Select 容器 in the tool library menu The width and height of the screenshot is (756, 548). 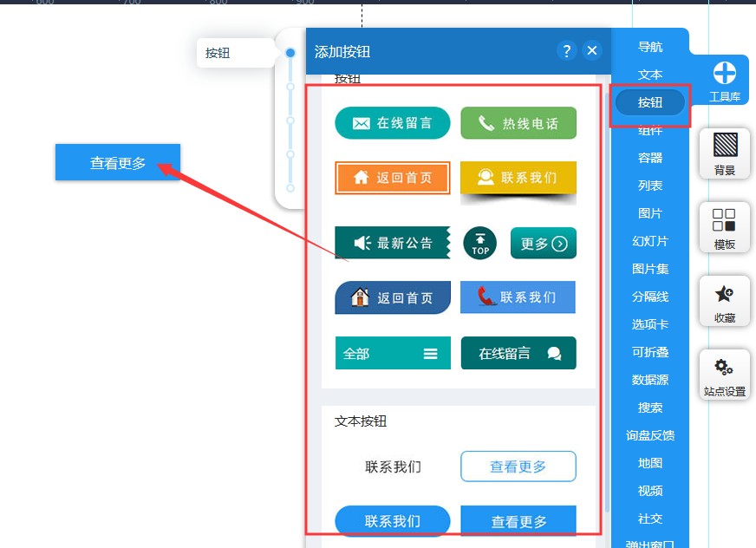tap(650, 158)
